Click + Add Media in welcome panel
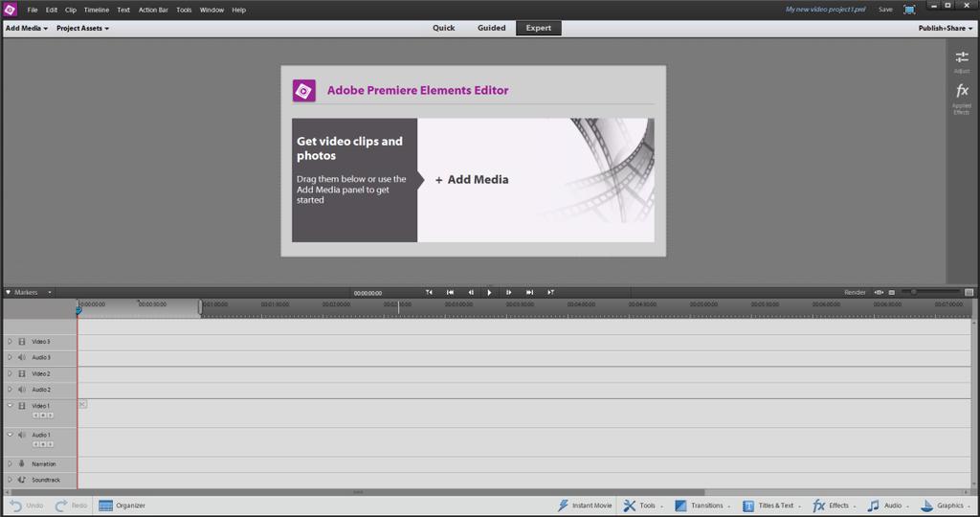Viewport: 980px width, 517px height. coord(472,179)
